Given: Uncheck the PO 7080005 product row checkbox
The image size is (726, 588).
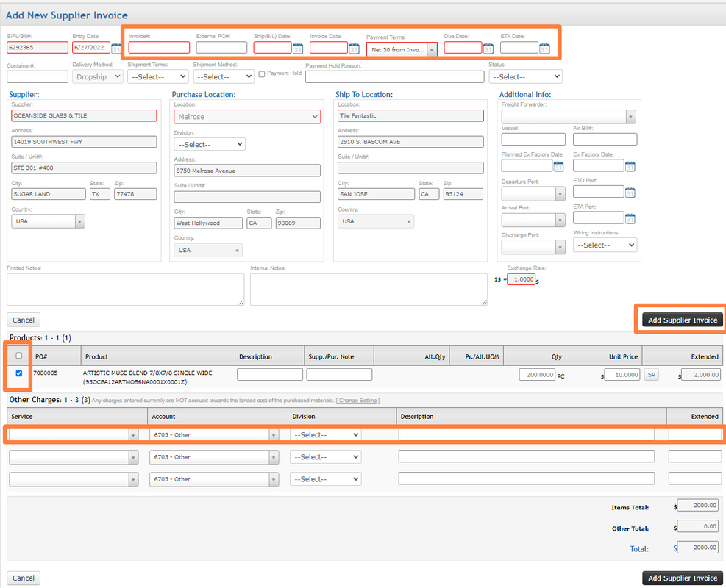Looking at the screenshot, I should click(x=19, y=373).
